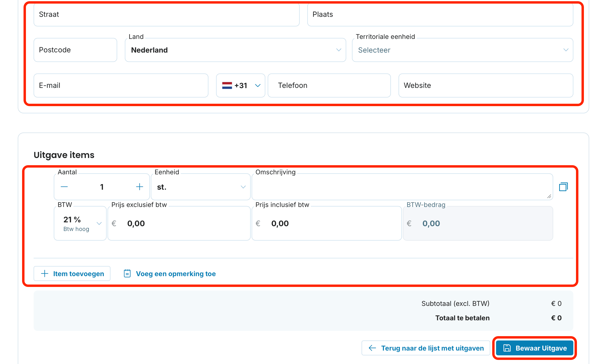Click the Prijs inclusief btw field
The width and height of the screenshot is (606, 364).
(x=327, y=223)
